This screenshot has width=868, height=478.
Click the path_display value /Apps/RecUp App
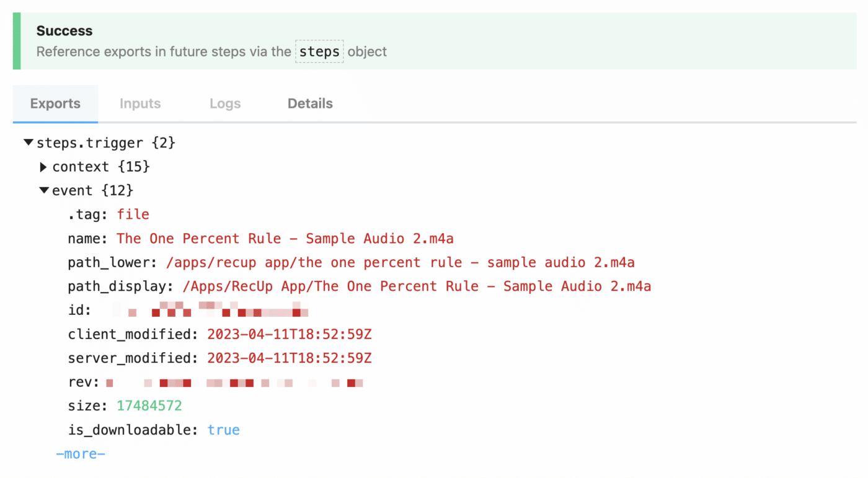pos(417,286)
